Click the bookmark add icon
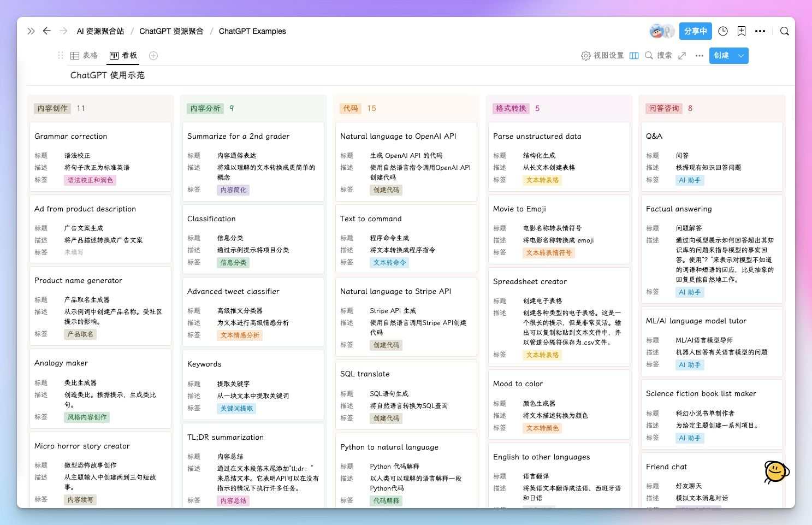812x525 pixels. (x=742, y=31)
